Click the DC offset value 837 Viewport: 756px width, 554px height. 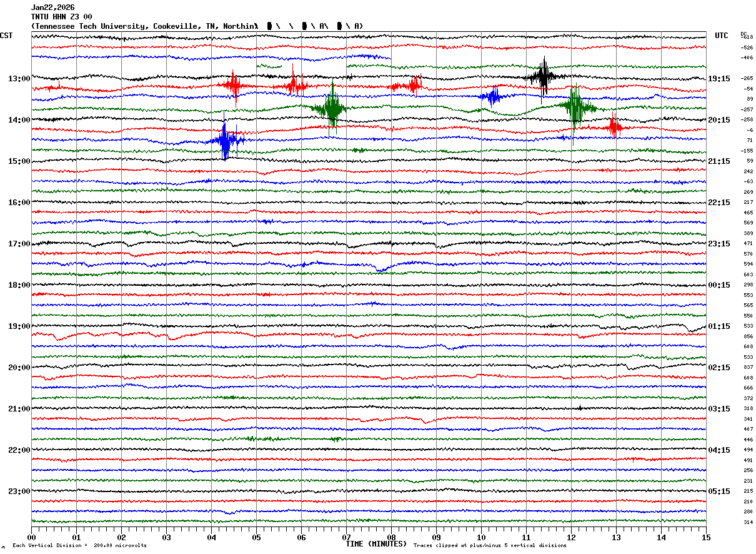748,367
